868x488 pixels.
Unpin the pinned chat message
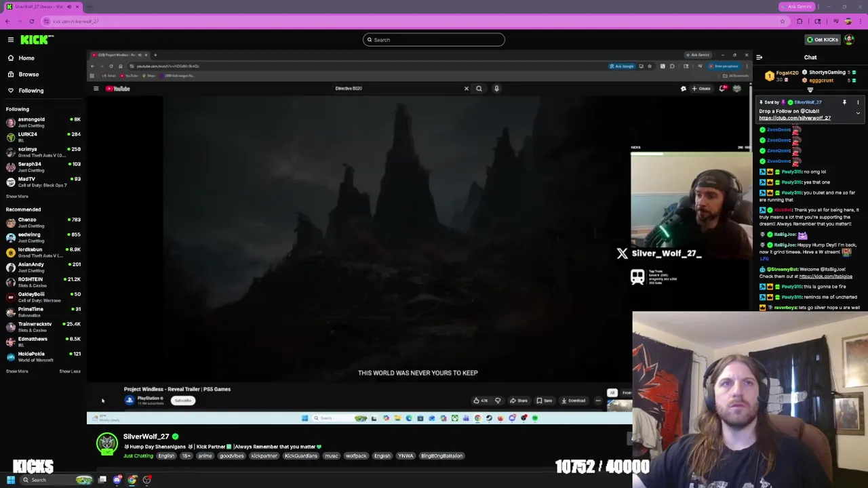[x=844, y=102]
